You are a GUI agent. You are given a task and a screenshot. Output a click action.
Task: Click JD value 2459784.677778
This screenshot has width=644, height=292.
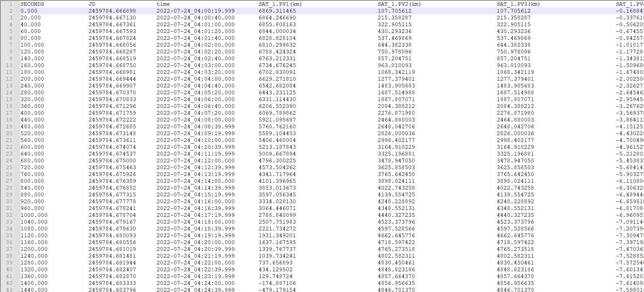pos(112,201)
